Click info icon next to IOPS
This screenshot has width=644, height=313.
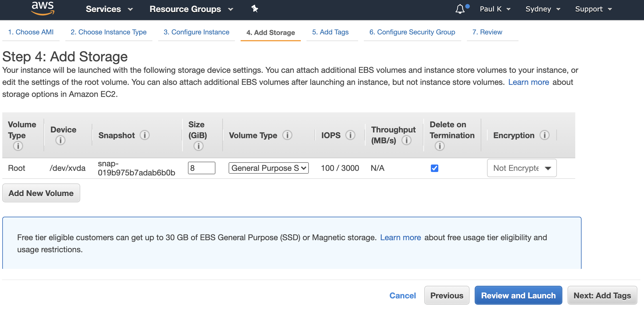coord(350,135)
